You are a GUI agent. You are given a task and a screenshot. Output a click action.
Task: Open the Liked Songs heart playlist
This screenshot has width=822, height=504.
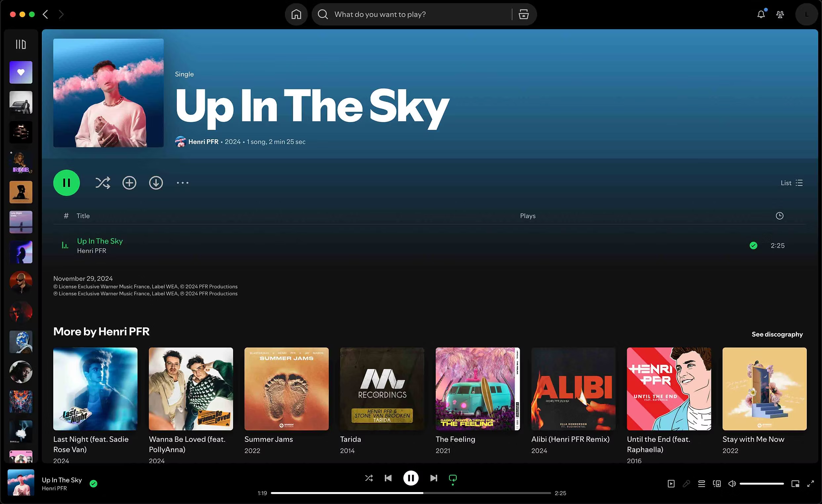pyautogui.click(x=21, y=72)
